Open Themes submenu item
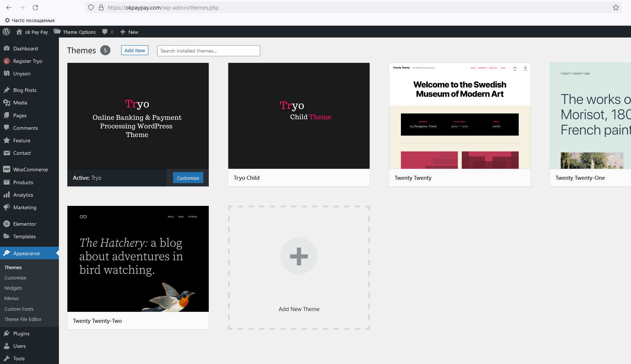The height and width of the screenshot is (364, 631). (13, 267)
